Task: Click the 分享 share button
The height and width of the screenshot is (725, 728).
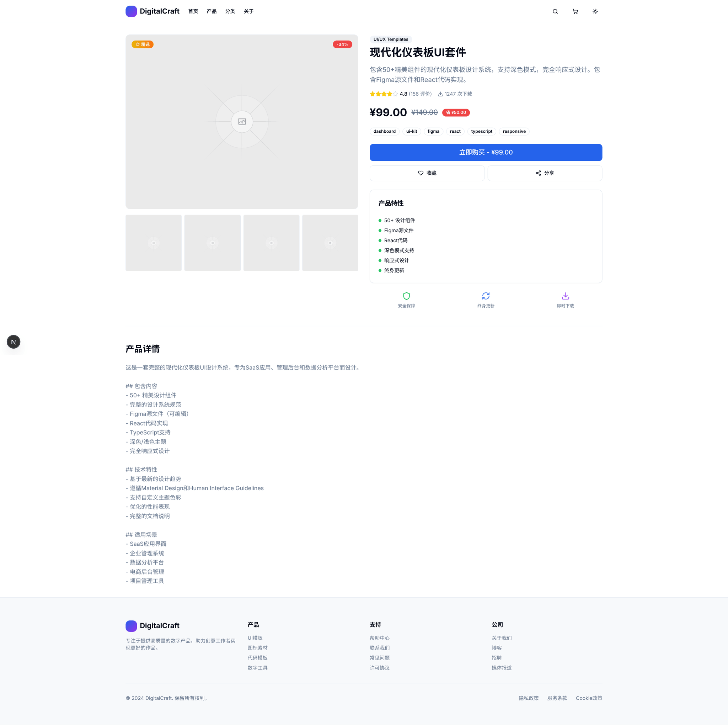Action: (545, 173)
